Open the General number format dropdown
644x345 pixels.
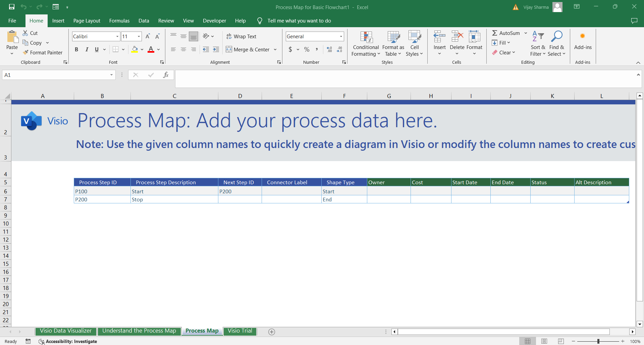pos(341,36)
